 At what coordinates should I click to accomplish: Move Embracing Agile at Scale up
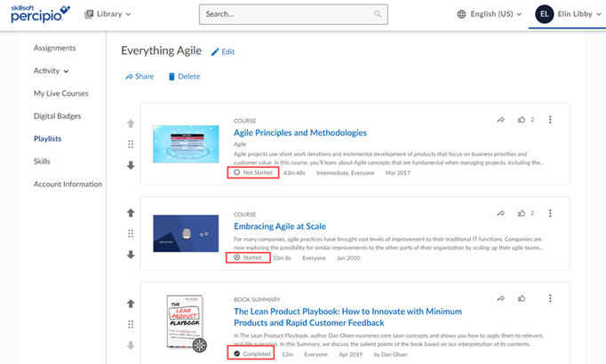click(x=131, y=213)
